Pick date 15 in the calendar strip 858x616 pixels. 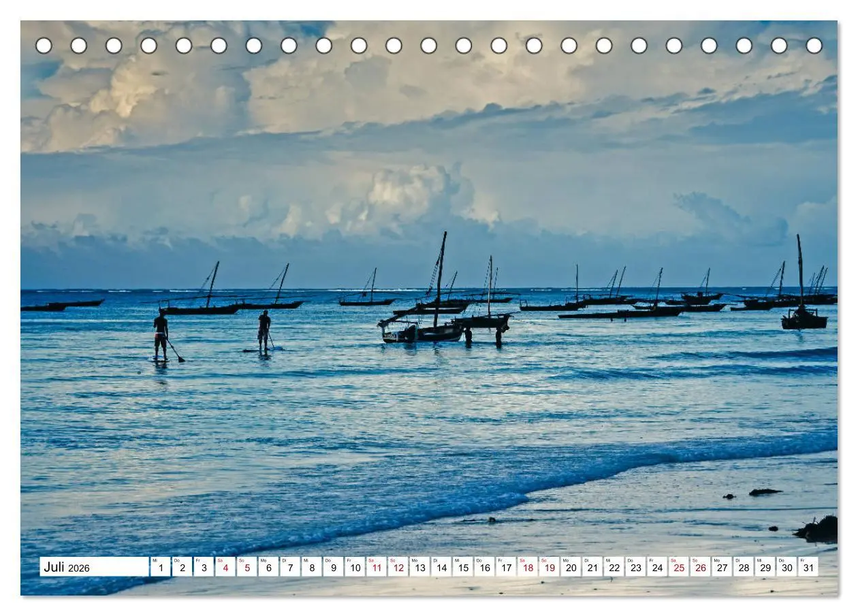click(463, 567)
